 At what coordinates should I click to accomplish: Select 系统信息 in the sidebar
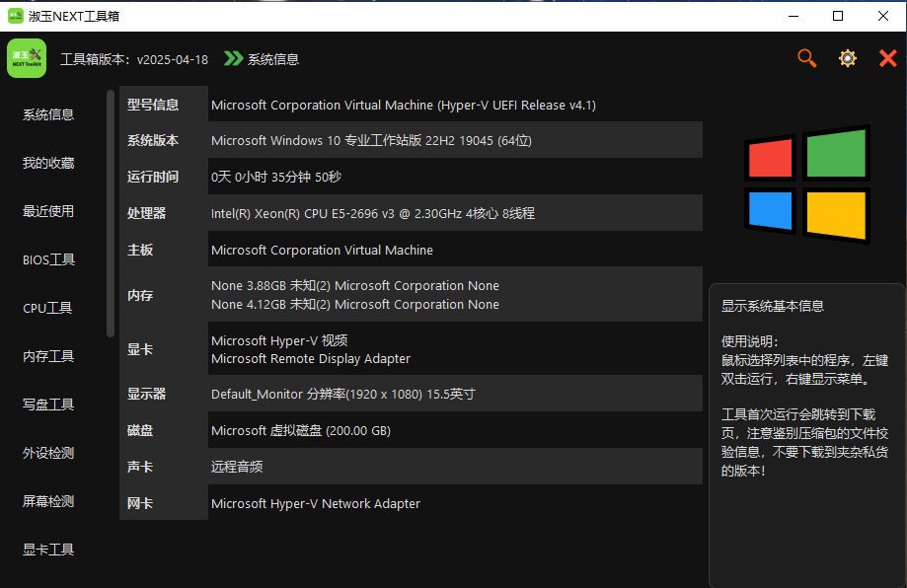(48, 114)
